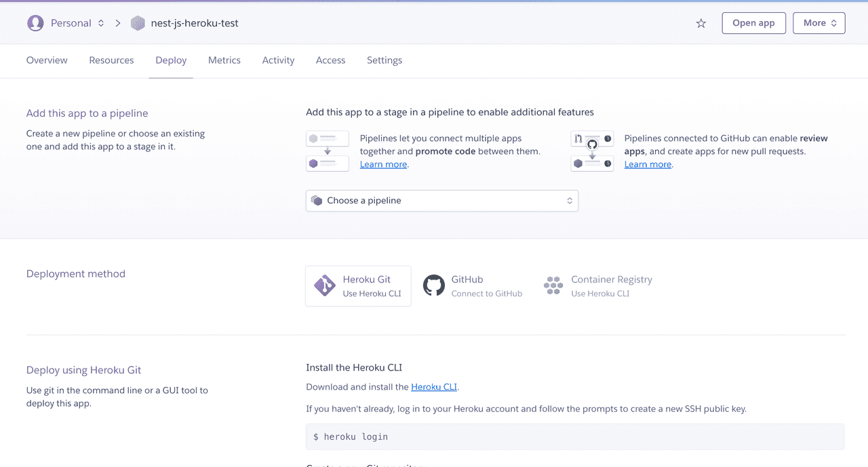Click the Personal account avatar icon

(35, 23)
